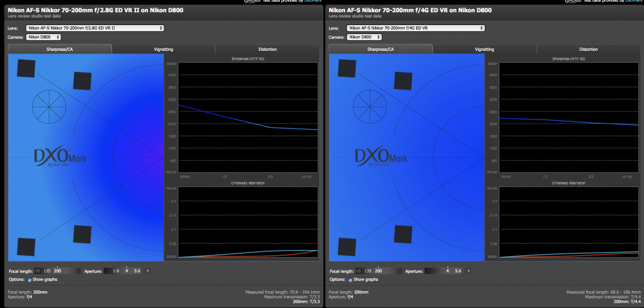Switch to Distortion tab in right panel

pyautogui.click(x=588, y=50)
